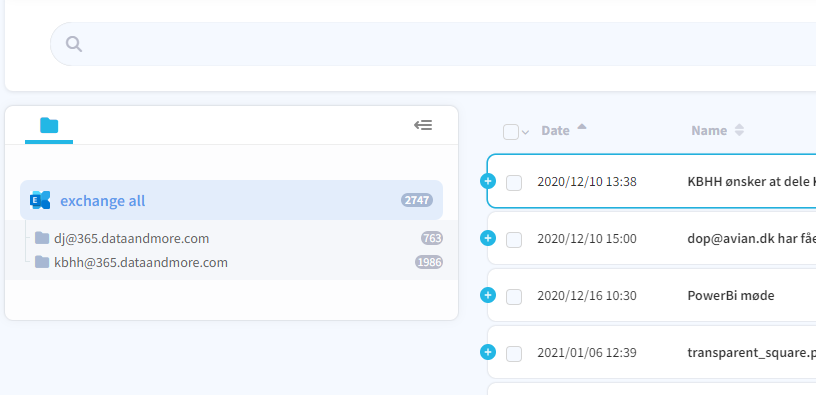The height and width of the screenshot is (395, 816).
Task: Select the exchange all source
Action: tap(232, 200)
